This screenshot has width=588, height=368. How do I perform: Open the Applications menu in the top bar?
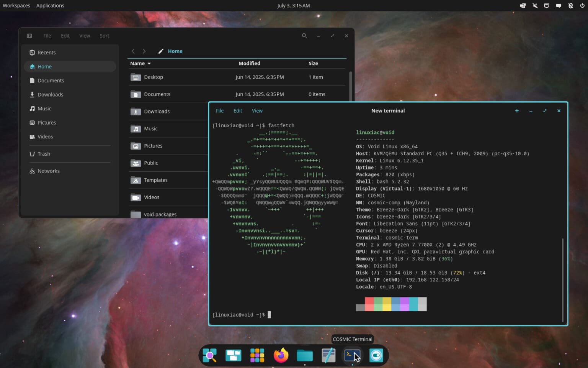tap(50, 5)
